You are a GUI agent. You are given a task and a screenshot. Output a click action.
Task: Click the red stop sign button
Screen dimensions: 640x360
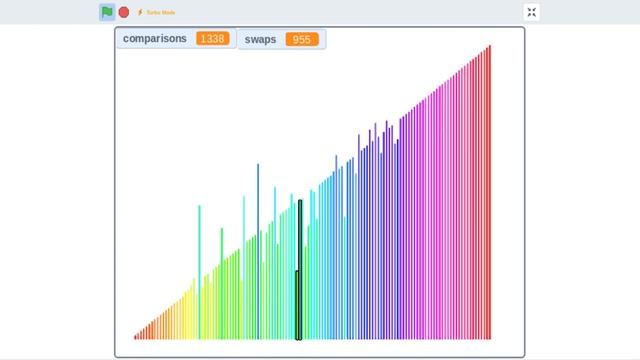pyautogui.click(x=124, y=12)
